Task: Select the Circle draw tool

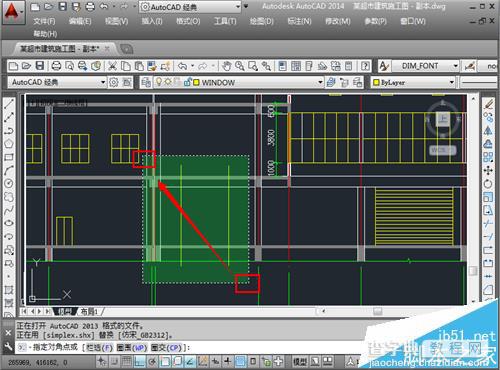Action: pyautogui.click(x=9, y=183)
